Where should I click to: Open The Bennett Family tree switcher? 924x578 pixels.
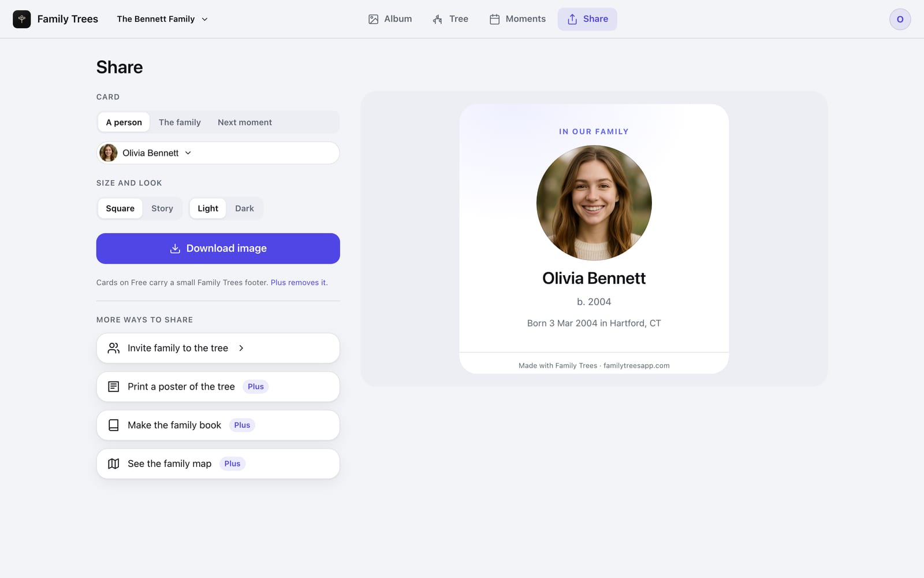coord(162,19)
